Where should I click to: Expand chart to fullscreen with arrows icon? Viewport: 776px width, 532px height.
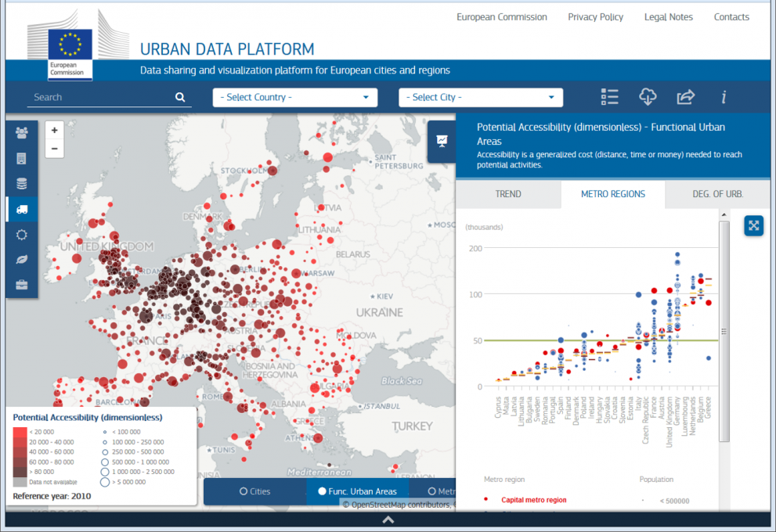click(x=753, y=225)
